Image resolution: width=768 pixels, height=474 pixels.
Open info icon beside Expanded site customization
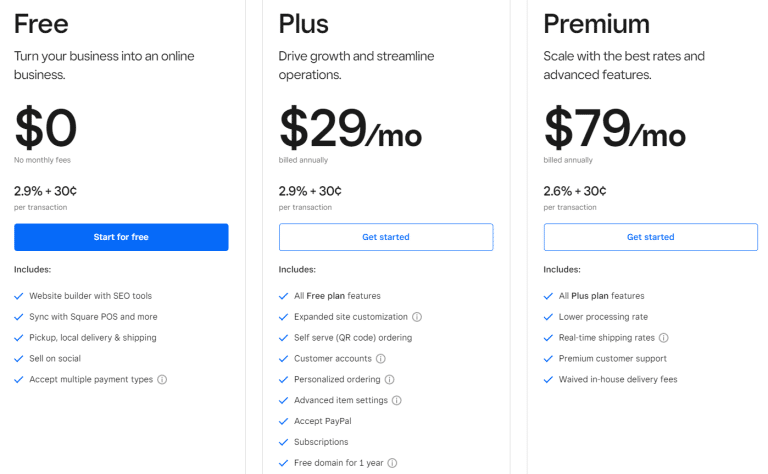tap(417, 317)
